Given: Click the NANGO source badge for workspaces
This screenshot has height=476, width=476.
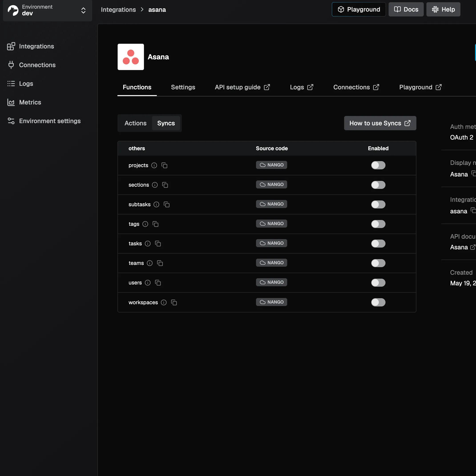Looking at the screenshot, I should pos(272,302).
